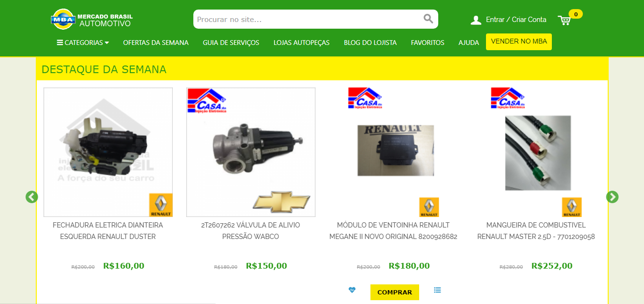Open Guia de Serviços menu
Image resolution: width=644 pixels, height=304 pixels.
[x=231, y=43]
